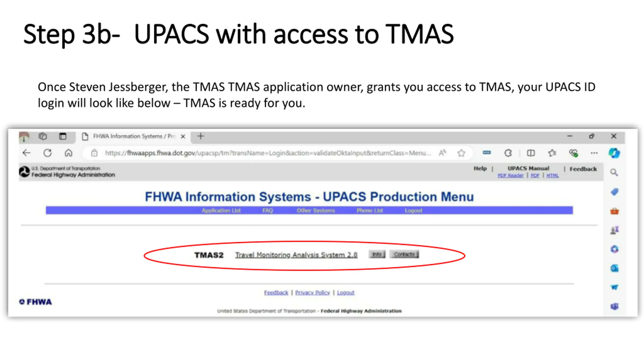Screen dimensions: 644x362
Task: Open the settings and more ellipsis menu
Action: pos(594,153)
